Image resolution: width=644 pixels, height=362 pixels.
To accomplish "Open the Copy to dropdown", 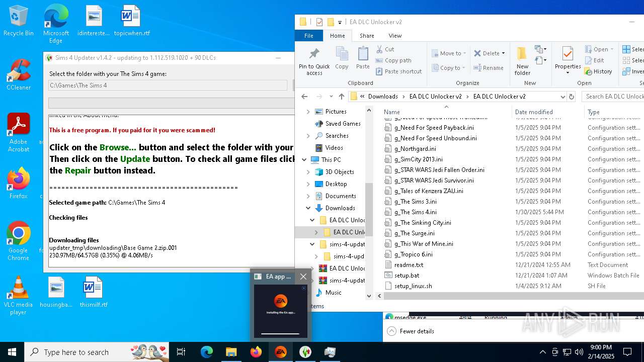I will 448,68.
